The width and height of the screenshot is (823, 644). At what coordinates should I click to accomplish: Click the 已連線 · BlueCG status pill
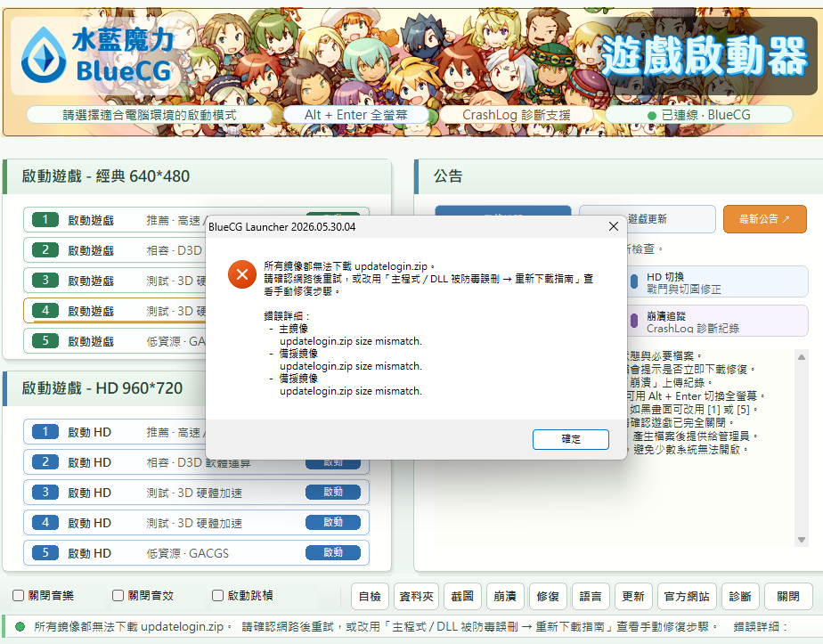pos(698,115)
